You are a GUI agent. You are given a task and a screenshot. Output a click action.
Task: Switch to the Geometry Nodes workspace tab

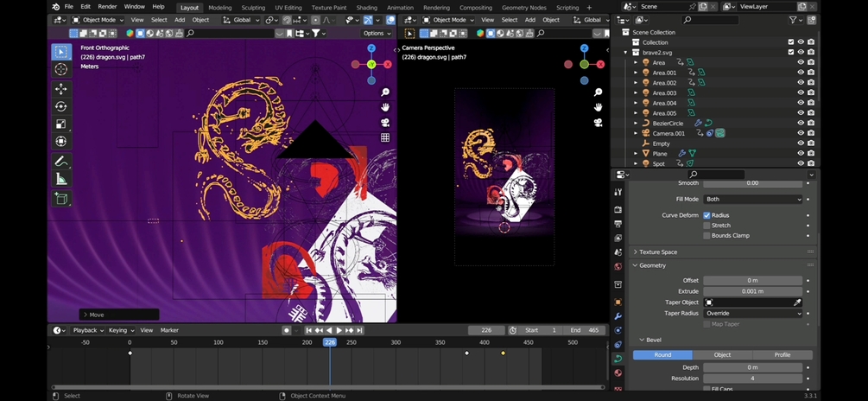(523, 8)
